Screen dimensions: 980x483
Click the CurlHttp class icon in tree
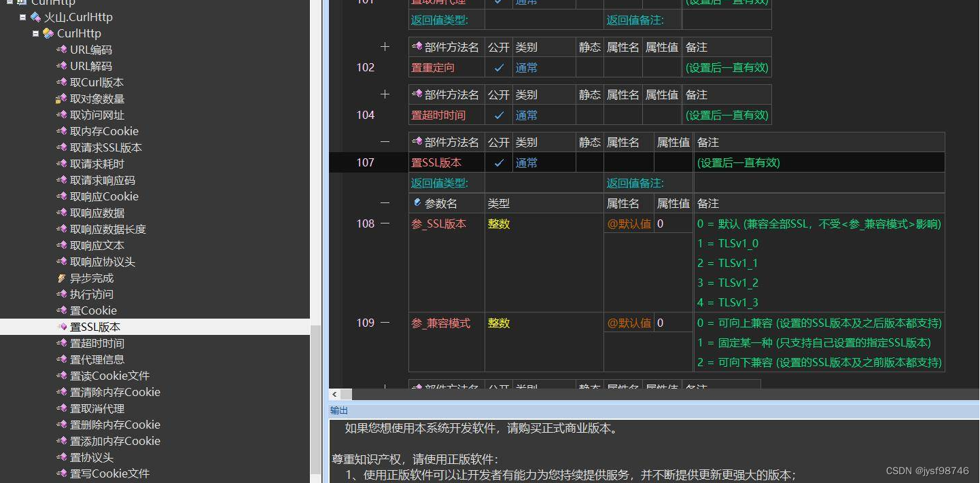pyautogui.click(x=48, y=33)
